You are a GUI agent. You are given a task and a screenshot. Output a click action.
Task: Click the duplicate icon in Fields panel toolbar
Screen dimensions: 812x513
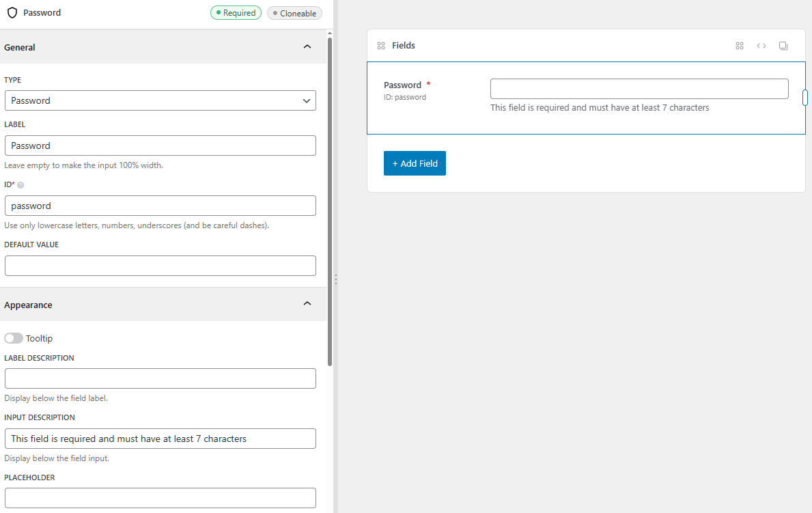(x=783, y=45)
